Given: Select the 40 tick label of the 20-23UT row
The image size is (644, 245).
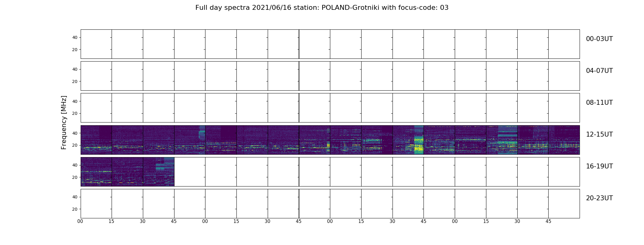Looking at the screenshot, I should 75,197.
